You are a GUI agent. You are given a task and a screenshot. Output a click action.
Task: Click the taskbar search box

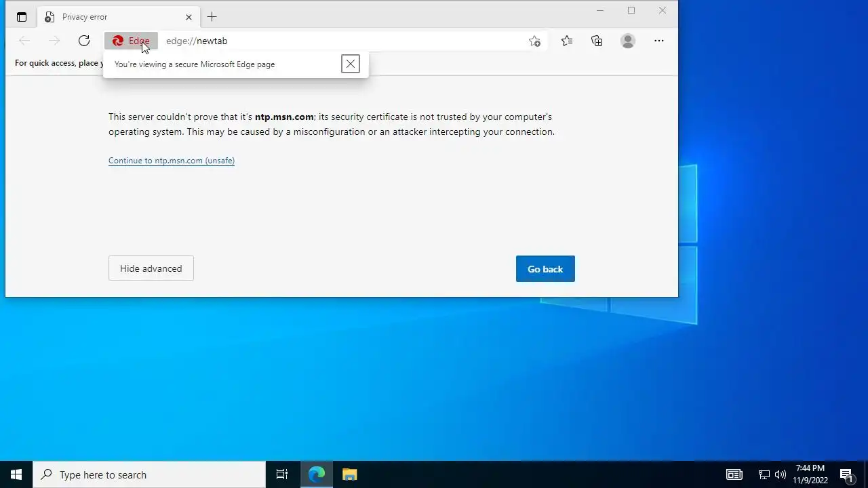[x=149, y=474]
